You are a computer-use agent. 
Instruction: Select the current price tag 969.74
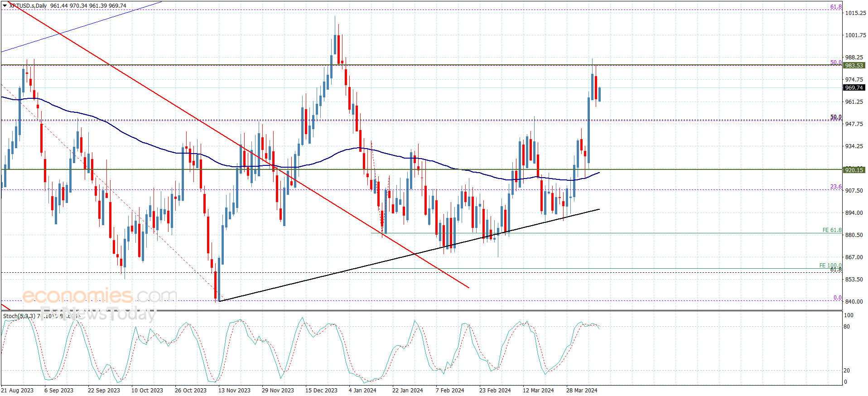tap(854, 88)
